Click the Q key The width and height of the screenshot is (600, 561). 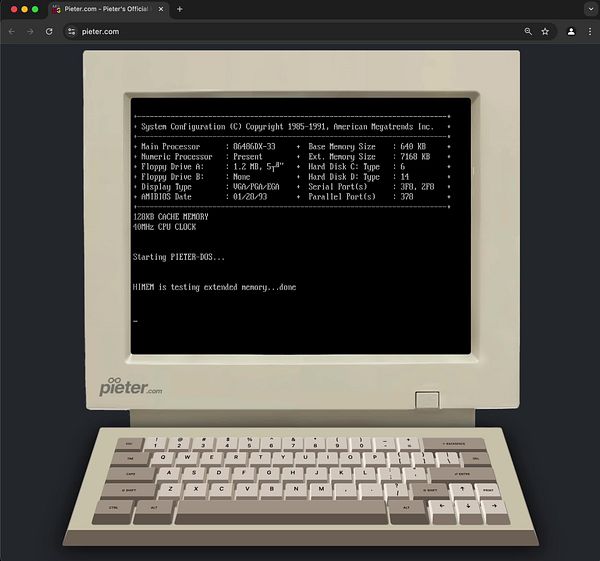[x=163, y=458]
